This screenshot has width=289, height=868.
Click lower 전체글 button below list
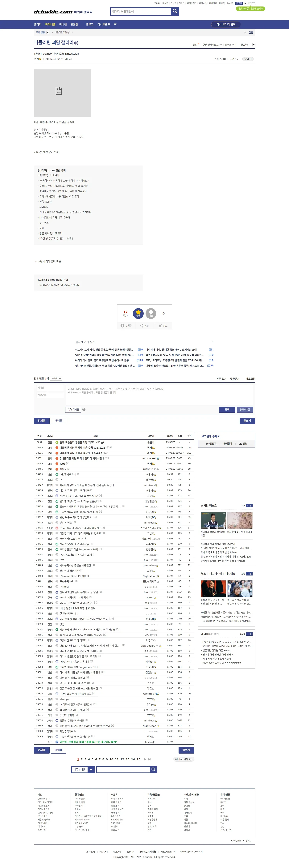click(41, 750)
